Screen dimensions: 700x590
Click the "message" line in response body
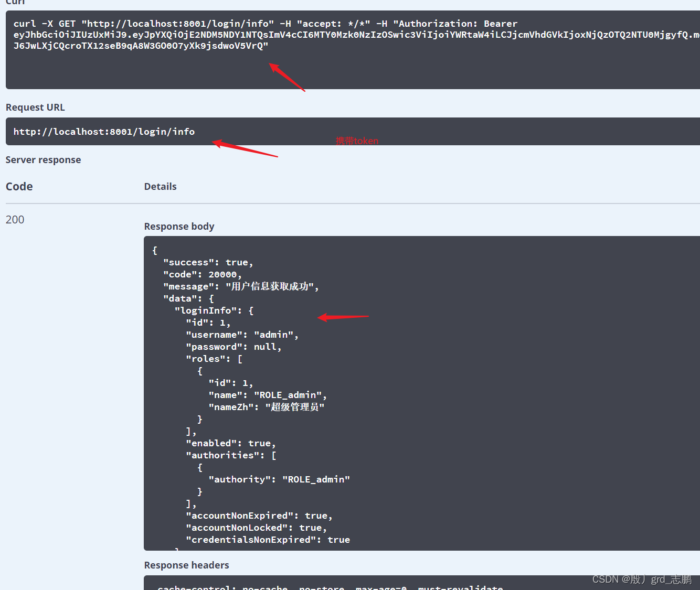(241, 286)
